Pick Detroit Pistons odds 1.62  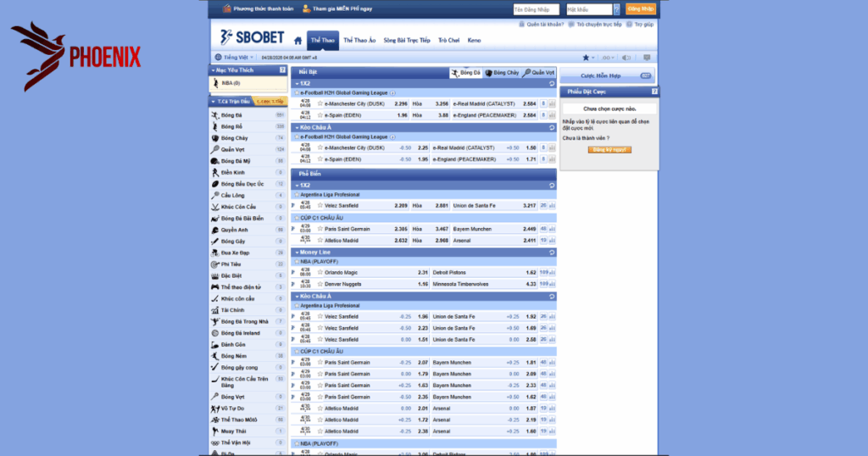click(531, 272)
